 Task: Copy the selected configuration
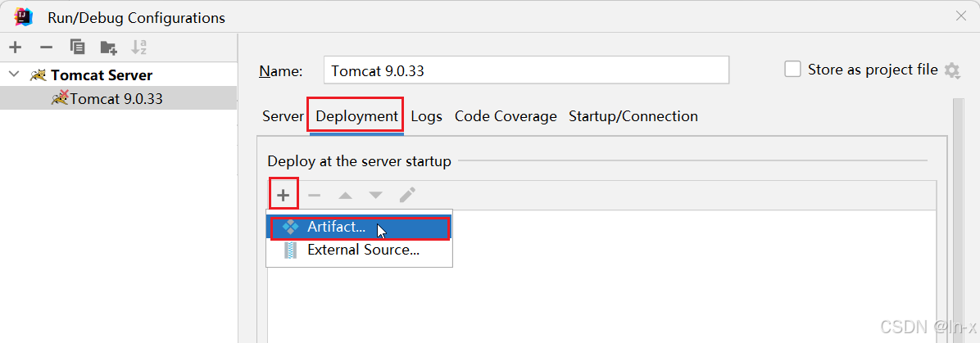click(x=78, y=47)
